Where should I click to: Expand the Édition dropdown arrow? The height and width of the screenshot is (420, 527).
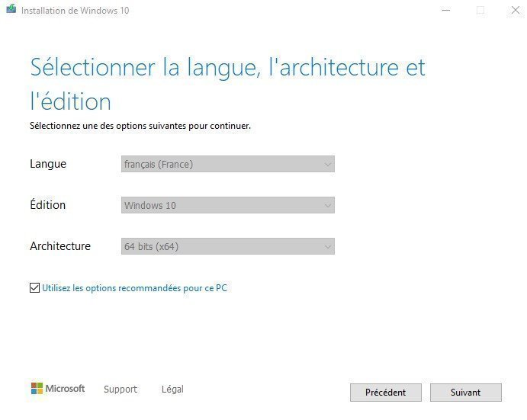pos(328,205)
